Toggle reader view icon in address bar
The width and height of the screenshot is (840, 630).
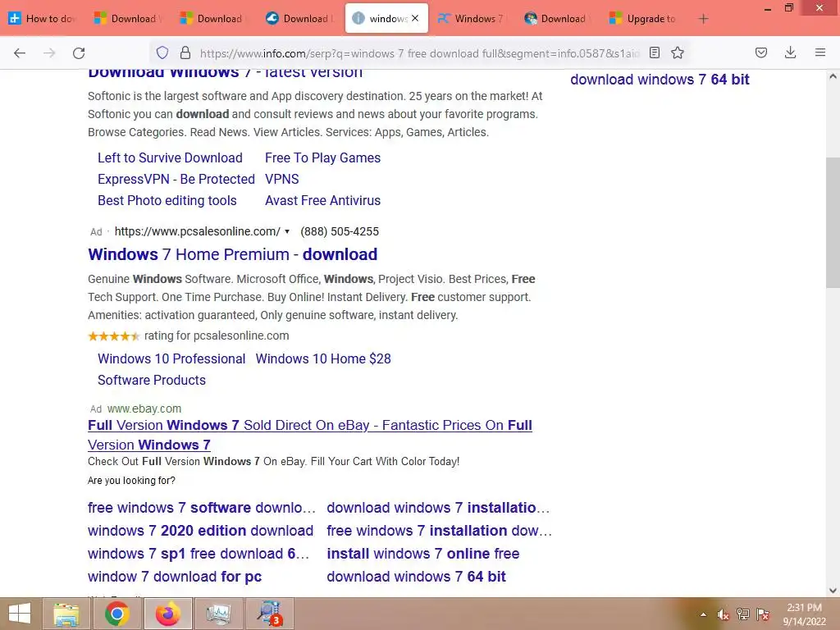coord(654,52)
